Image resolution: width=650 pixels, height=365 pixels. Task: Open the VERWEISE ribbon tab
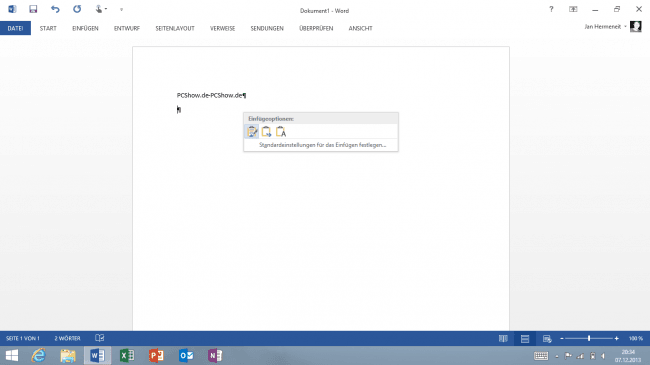coord(223,28)
